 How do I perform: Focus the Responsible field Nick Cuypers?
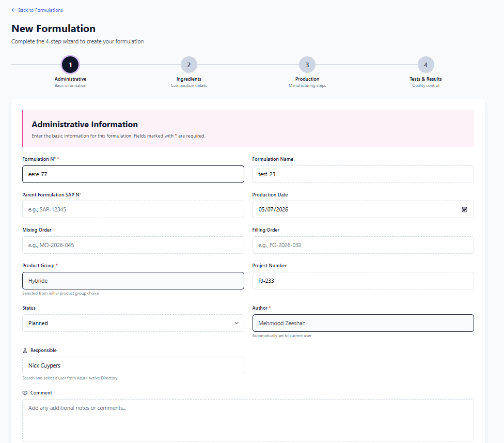coord(133,365)
